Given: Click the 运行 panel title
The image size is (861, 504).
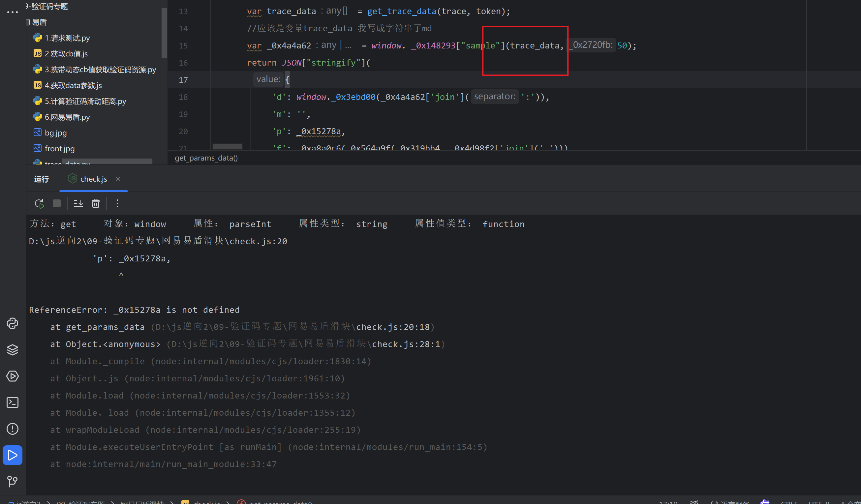Looking at the screenshot, I should [x=41, y=179].
